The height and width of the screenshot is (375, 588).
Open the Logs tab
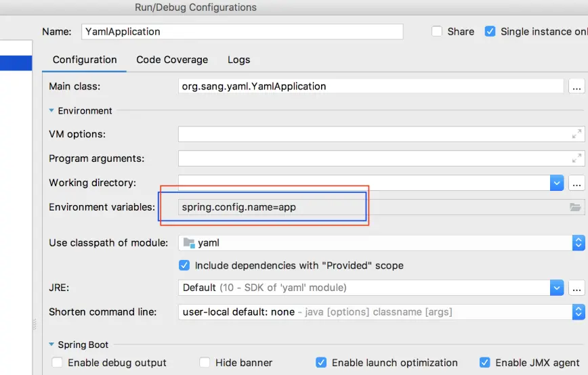click(239, 60)
